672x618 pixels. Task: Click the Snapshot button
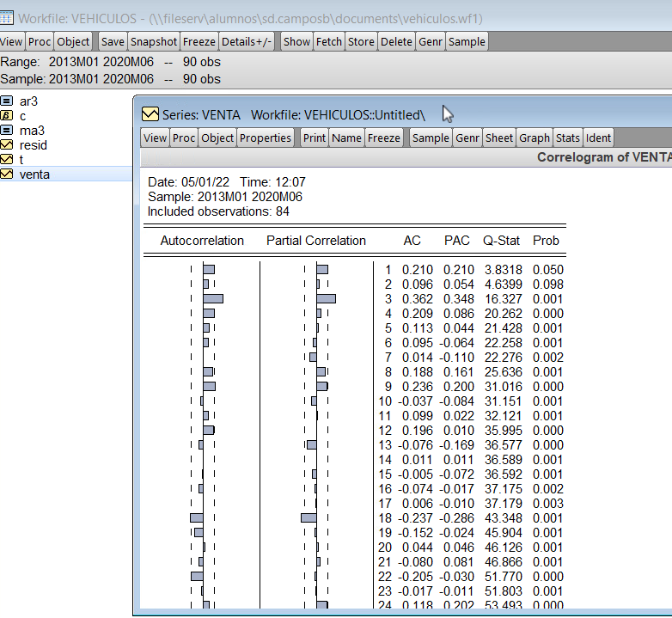[x=154, y=41]
